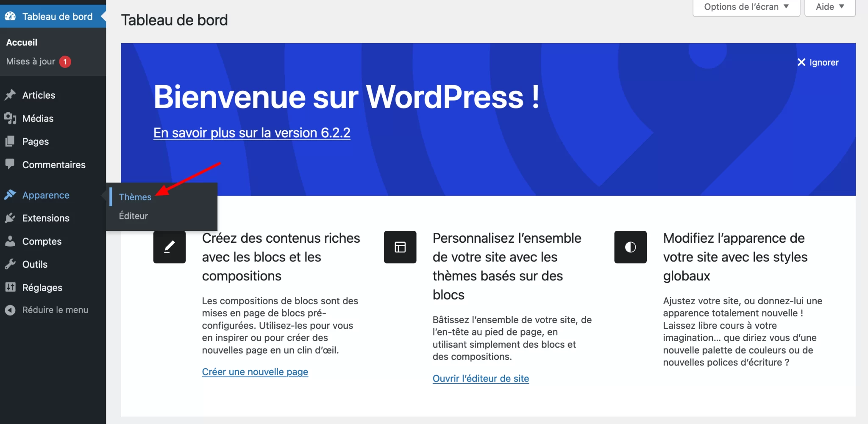Image resolution: width=868 pixels, height=424 pixels.
Task: Click the Commentaires speech bubble icon
Action: pos(10,164)
